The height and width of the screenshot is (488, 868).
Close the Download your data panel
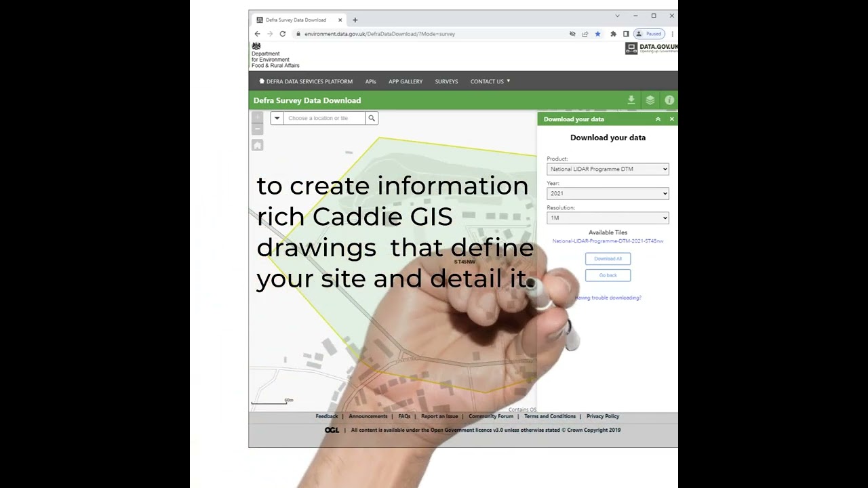[672, 119]
